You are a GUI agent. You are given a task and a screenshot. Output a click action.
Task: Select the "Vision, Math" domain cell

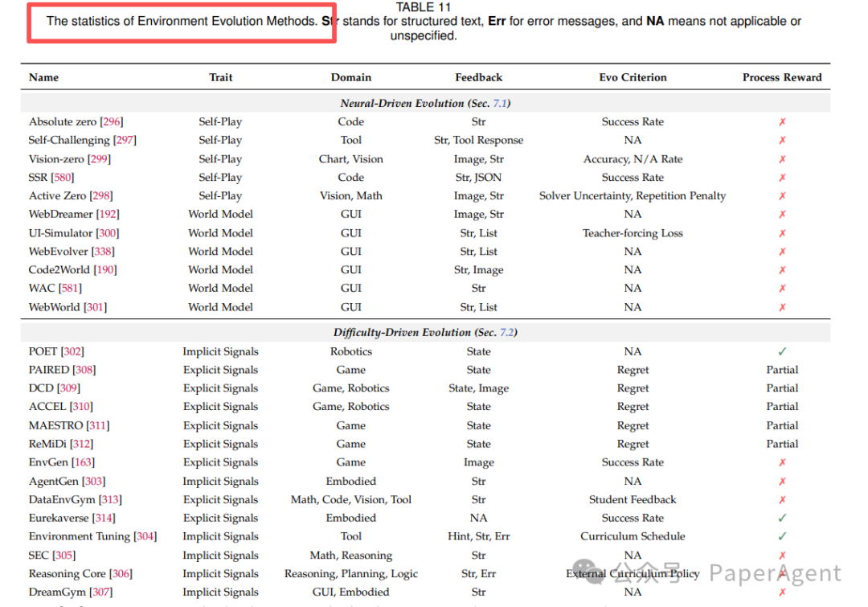pos(351,195)
